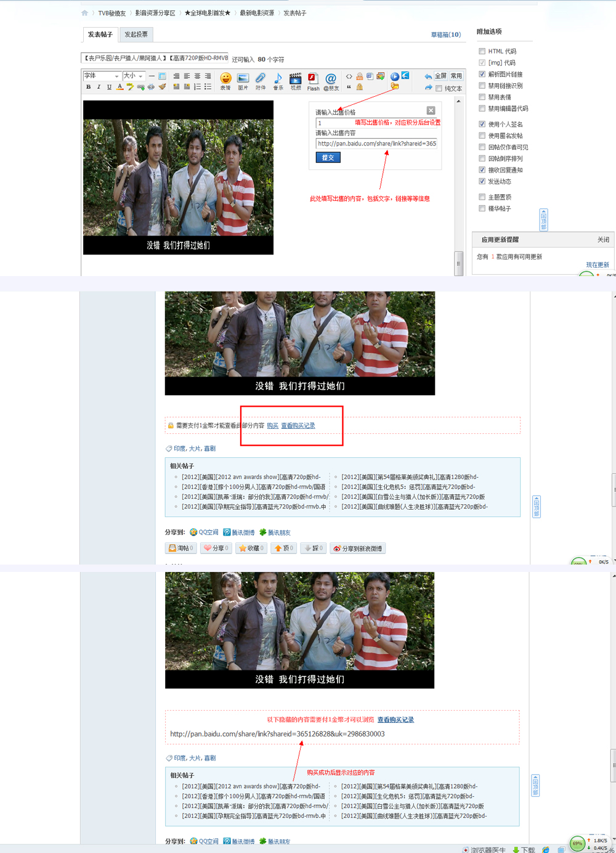Share to 腾讯朋友 in middle post view
This screenshot has width=616, height=853.
[x=275, y=533]
